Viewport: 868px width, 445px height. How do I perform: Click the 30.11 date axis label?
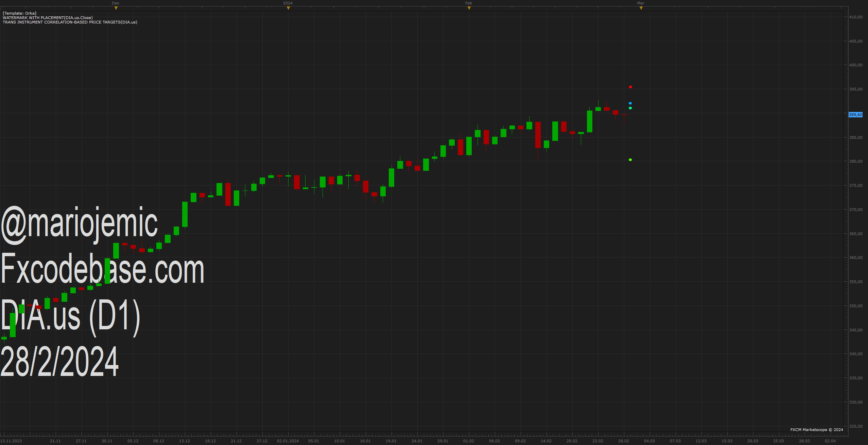[x=107, y=441]
